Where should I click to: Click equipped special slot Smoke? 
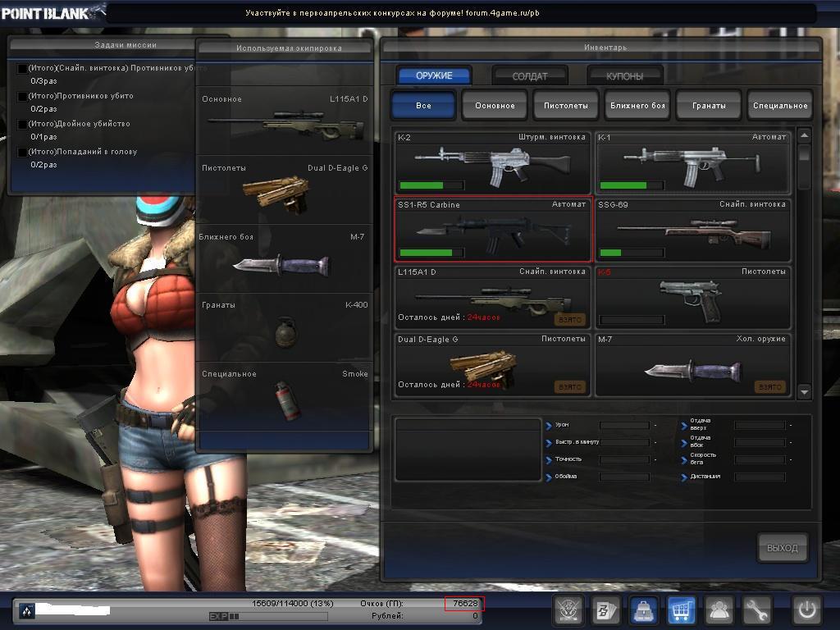[285, 396]
